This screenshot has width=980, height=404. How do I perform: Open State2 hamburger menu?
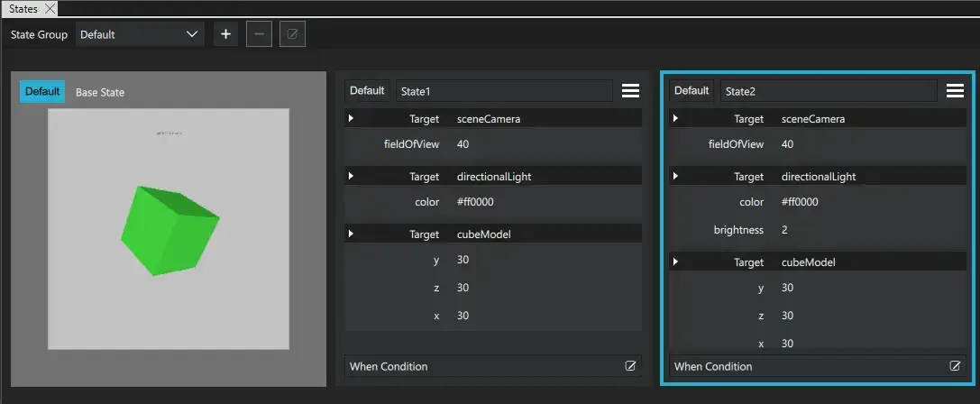(955, 91)
